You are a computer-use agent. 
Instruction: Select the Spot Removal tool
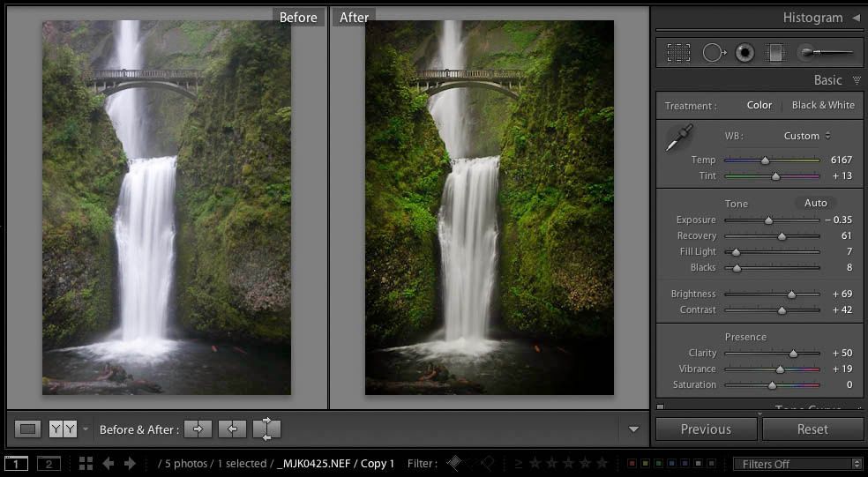(x=715, y=53)
